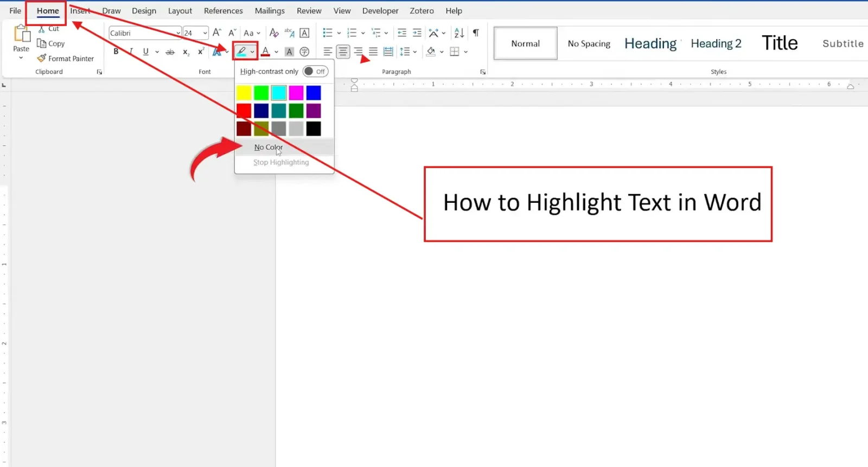Click the Multilevel List icon
Image resolution: width=868 pixels, height=467 pixels.
pos(376,33)
